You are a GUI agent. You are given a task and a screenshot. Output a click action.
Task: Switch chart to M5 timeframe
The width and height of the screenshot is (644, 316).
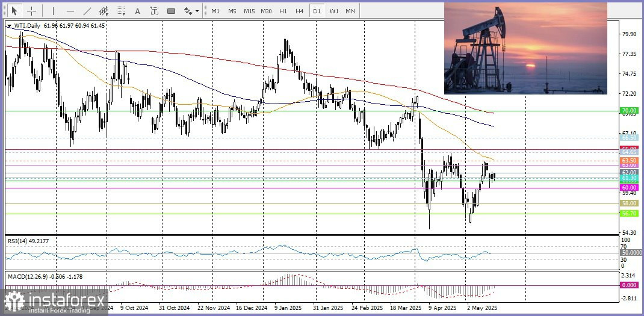click(232, 11)
